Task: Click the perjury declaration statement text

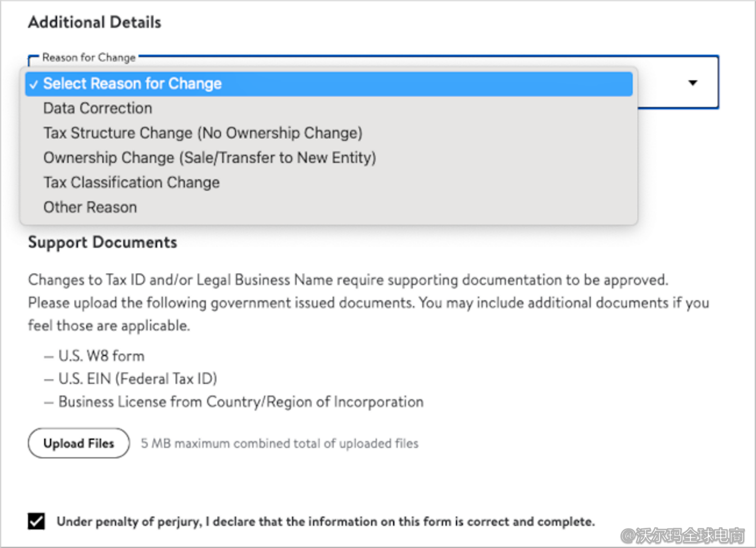Action: coord(325,522)
